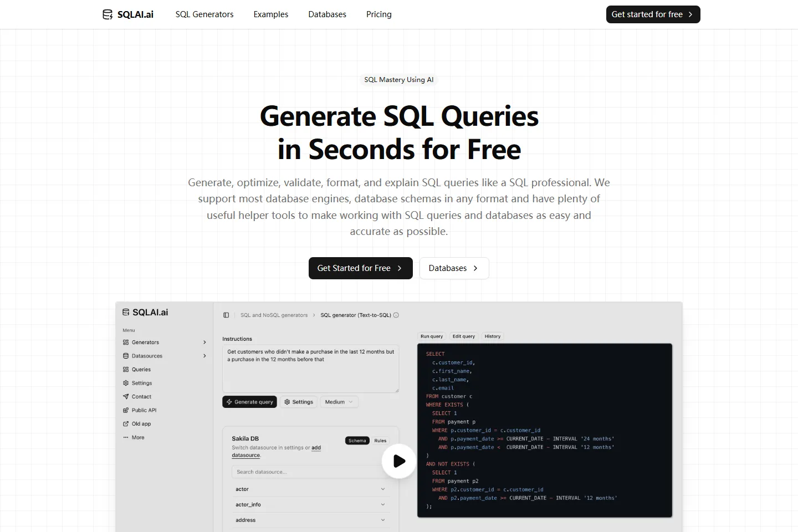Screen dimensions: 798x532
Task: Expand the Generators sidebar chevron
Action: tap(204, 342)
